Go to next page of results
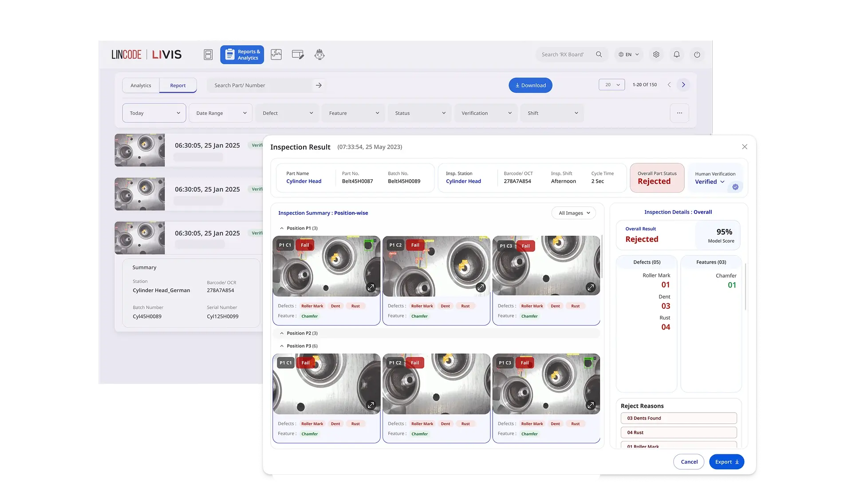The width and height of the screenshot is (852, 504). click(x=683, y=85)
